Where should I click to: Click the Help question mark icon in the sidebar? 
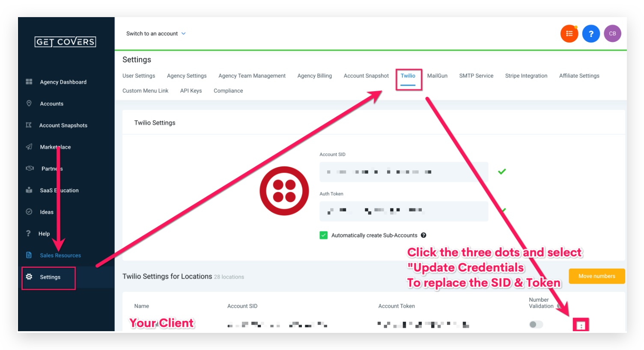click(x=28, y=233)
